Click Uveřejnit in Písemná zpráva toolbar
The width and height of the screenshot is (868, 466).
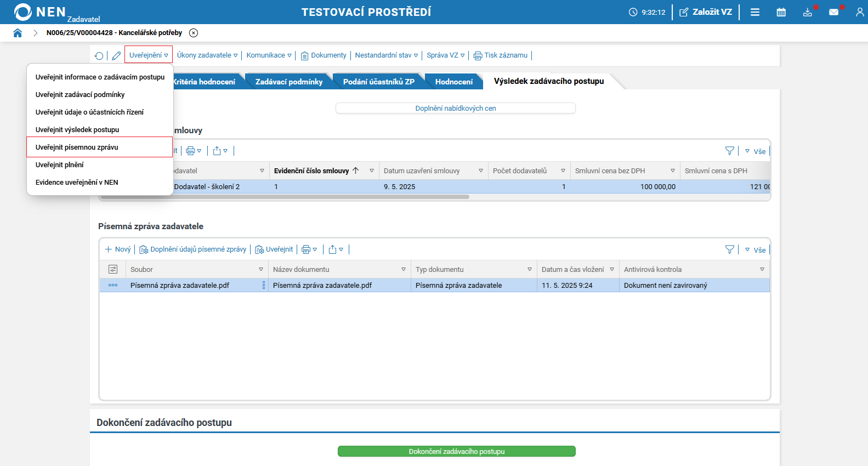point(274,249)
